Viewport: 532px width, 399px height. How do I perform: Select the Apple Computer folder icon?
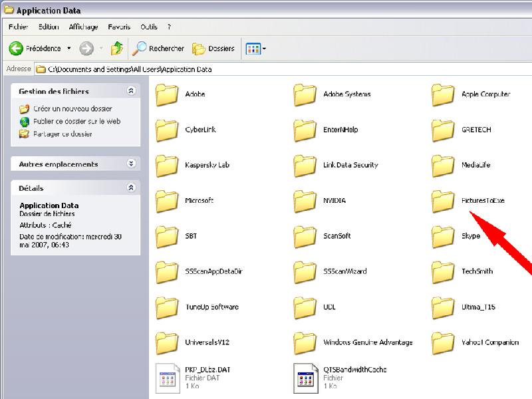pos(443,95)
